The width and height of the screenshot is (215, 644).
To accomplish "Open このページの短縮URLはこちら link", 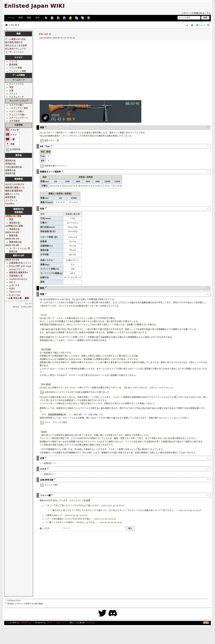I will (x=196, y=13).
